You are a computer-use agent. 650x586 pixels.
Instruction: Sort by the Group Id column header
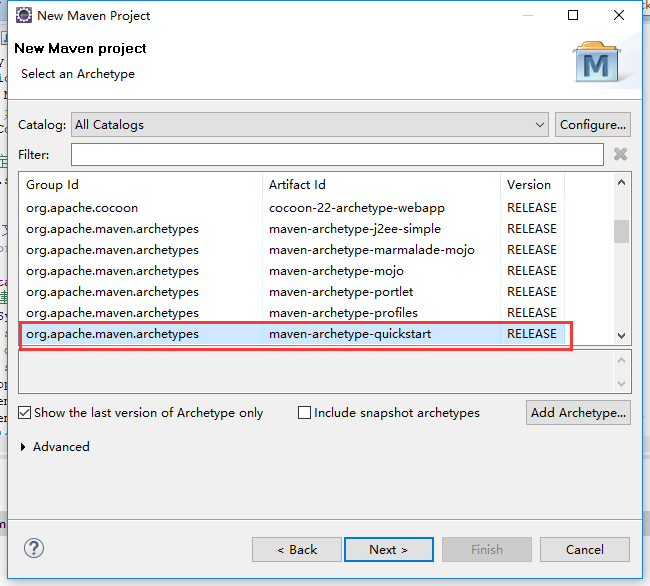point(141,184)
